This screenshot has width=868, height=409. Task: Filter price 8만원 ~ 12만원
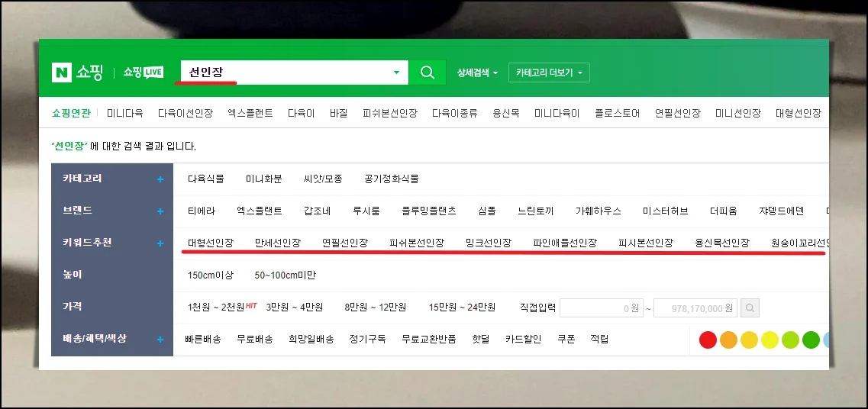pyautogui.click(x=376, y=308)
